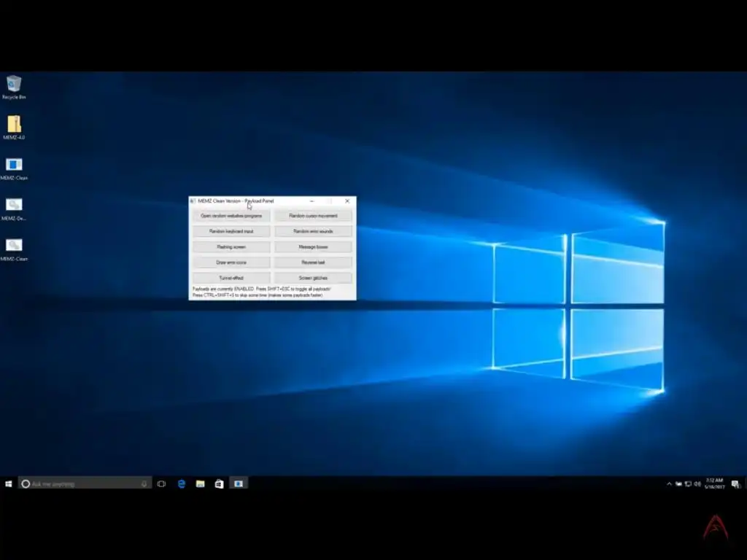Open the Store from the taskbar
Screen dimensions: 747x560
coord(219,484)
